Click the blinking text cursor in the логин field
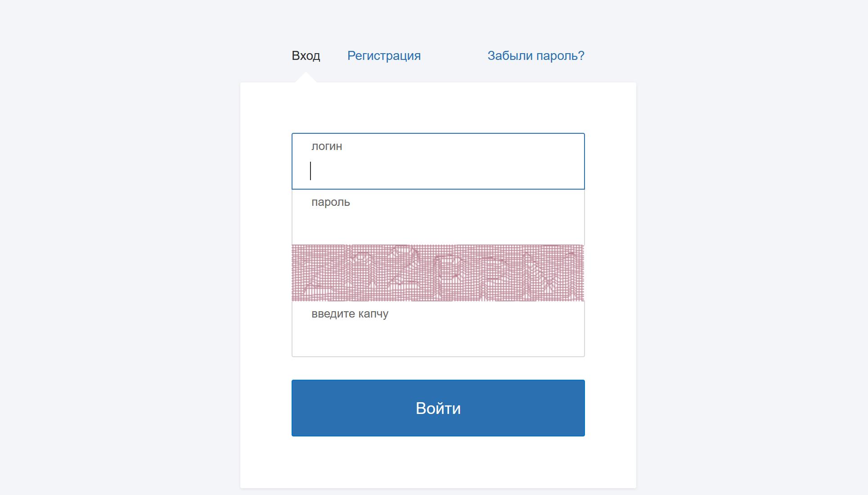This screenshot has width=868, height=495. tap(310, 171)
